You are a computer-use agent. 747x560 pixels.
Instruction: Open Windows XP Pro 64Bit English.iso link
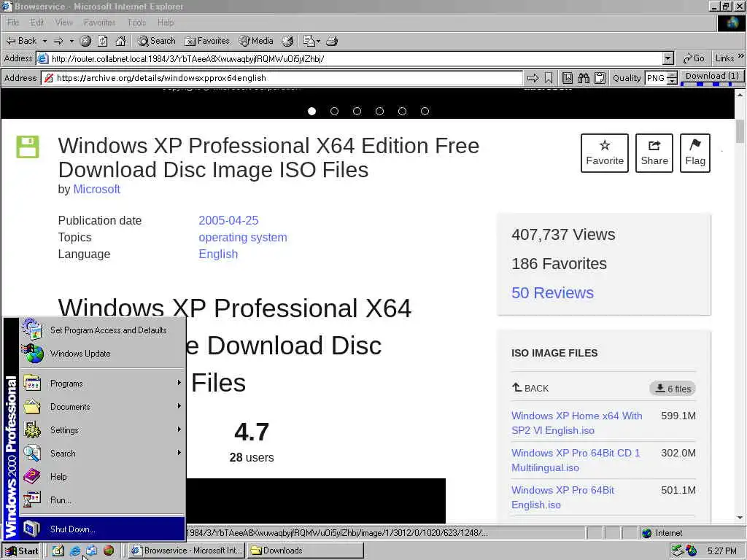click(562, 497)
